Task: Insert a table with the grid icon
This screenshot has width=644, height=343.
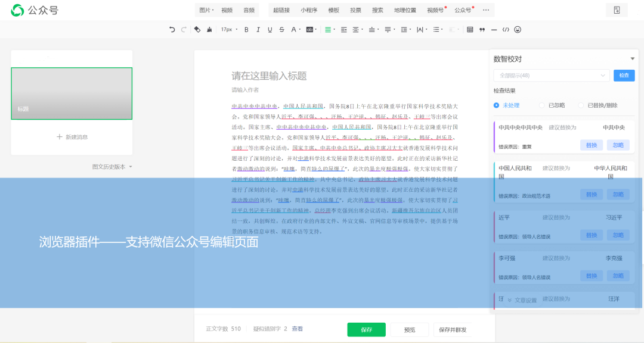Action: click(470, 30)
